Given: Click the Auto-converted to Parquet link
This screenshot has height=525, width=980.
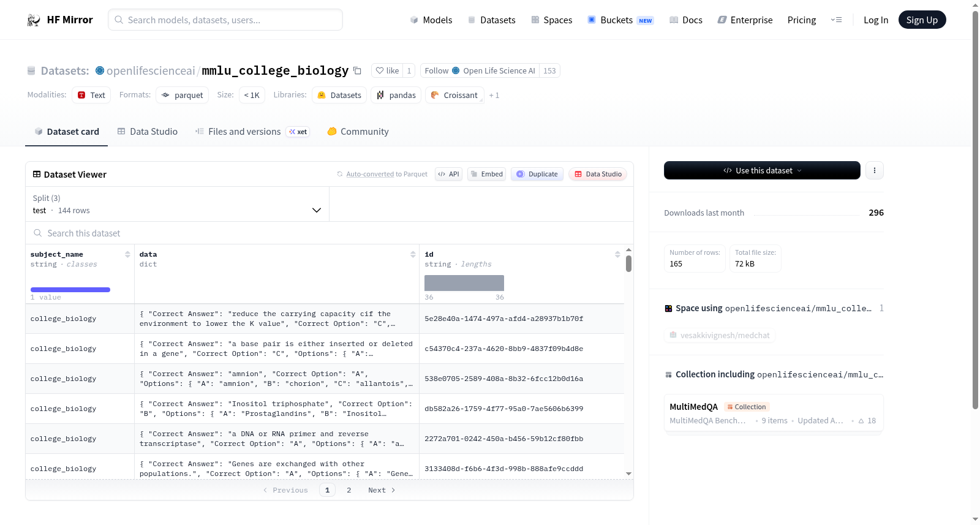Looking at the screenshot, I should click(386, 174).
